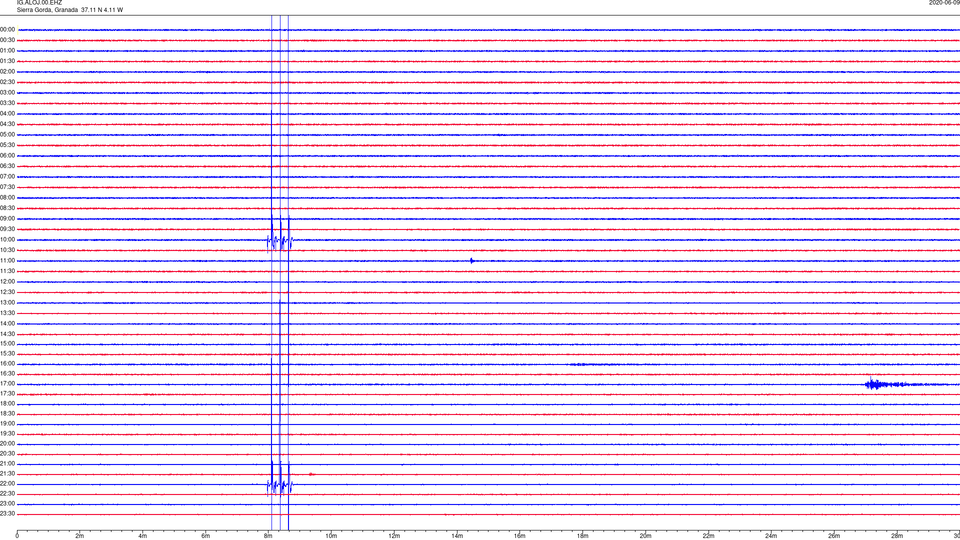Select the 08:00 time label
This screenshot has width=960, height=540.
point(8,198)
